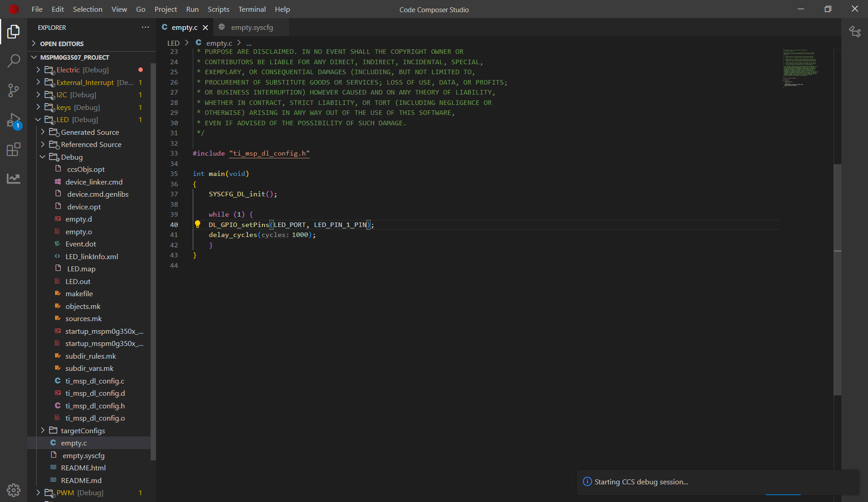
Task: Open the LED.map file
Action: pyautogui.click(x=89, y=269)
